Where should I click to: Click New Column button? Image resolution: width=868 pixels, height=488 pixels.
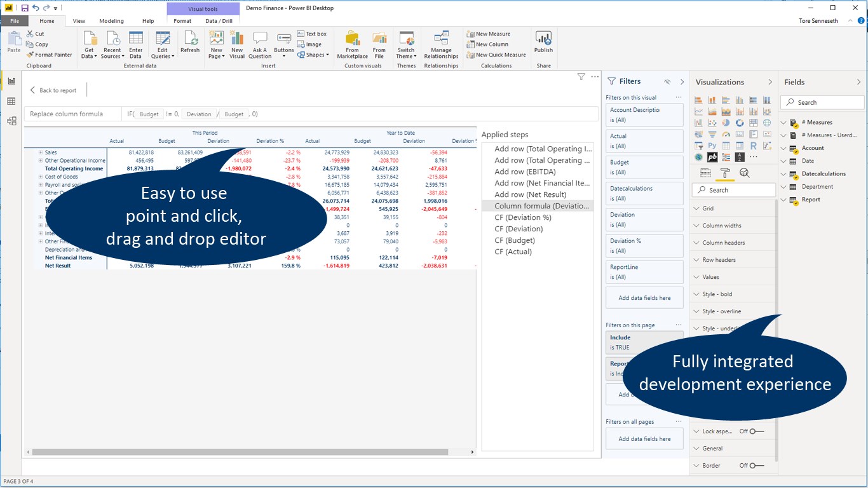tap(487, 44)
